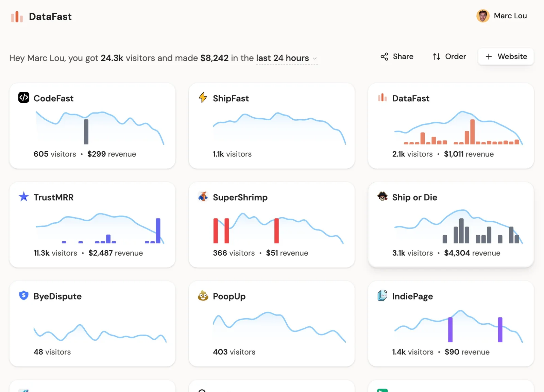
Task: Open the last 24 hours period dropdown
Action: click(287, 58)
